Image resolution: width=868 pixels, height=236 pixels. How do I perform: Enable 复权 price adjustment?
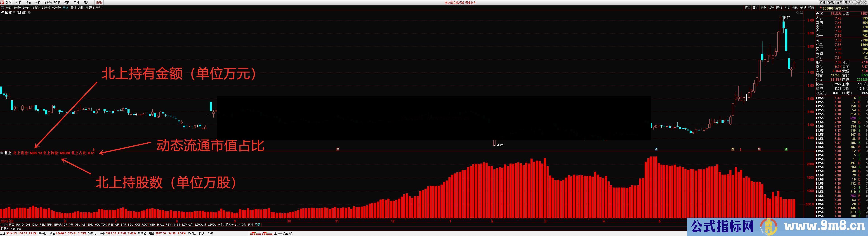coord(747,8)
